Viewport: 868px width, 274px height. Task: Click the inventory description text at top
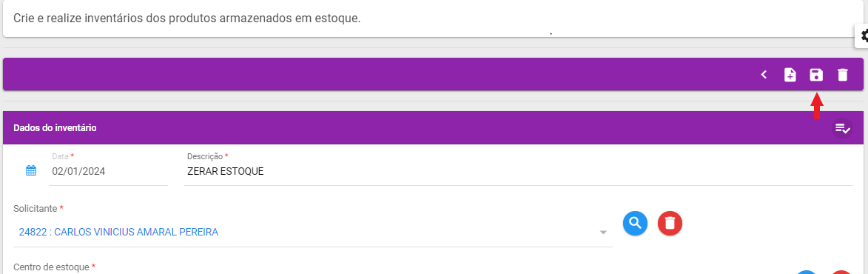[187, 18]
